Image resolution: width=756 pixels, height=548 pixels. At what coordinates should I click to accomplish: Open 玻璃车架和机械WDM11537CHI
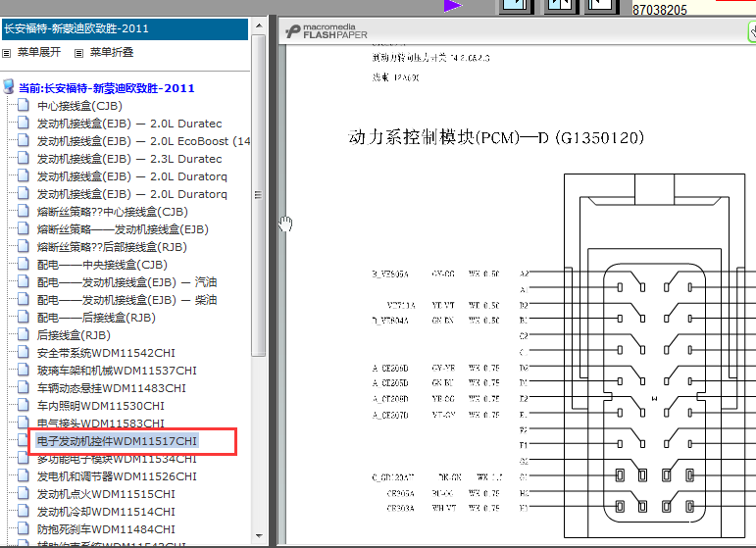point(117,371)
